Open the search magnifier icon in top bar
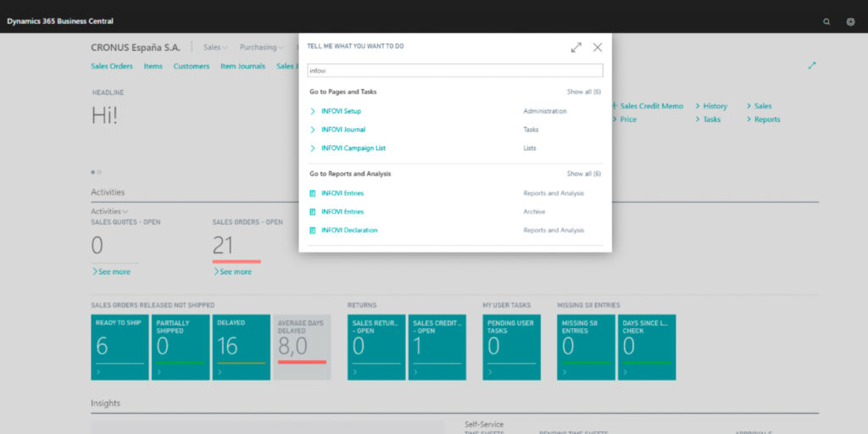The image size is (868, 434). point(826,21)
